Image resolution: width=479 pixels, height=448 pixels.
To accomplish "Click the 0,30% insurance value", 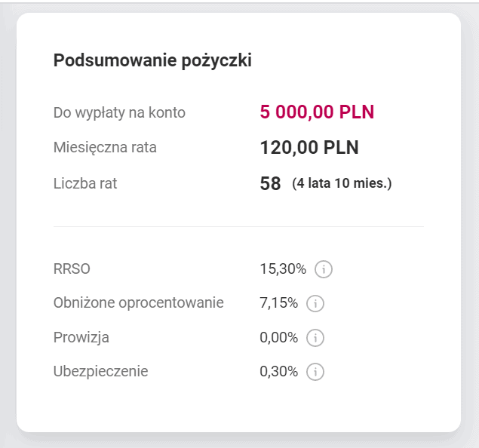I will pos(279,371).
